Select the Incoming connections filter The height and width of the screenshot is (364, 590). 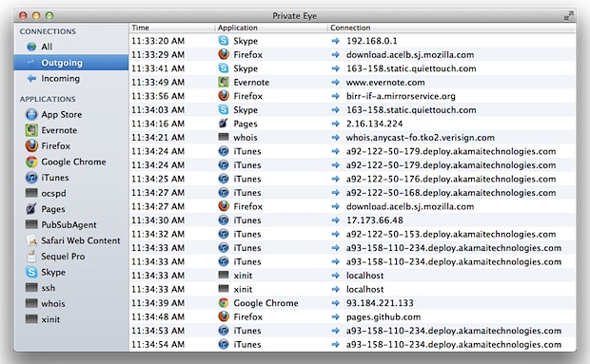(61, 78)
